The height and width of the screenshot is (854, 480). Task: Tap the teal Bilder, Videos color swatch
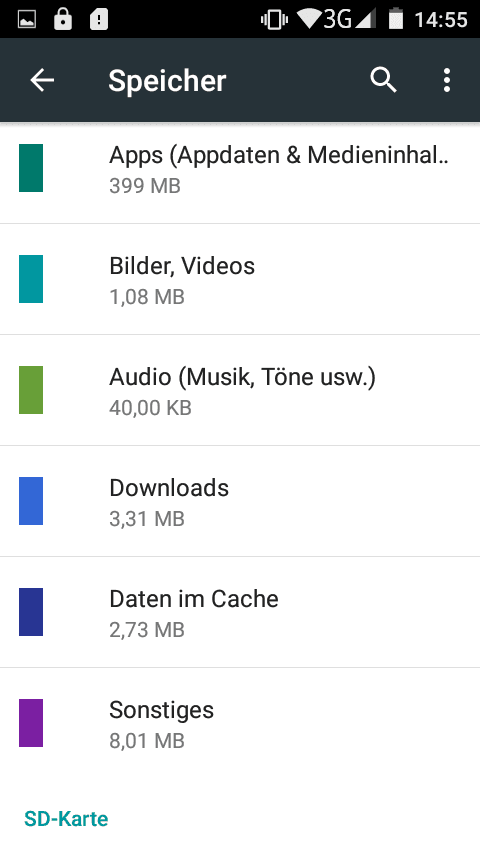[x=31, y=279]
